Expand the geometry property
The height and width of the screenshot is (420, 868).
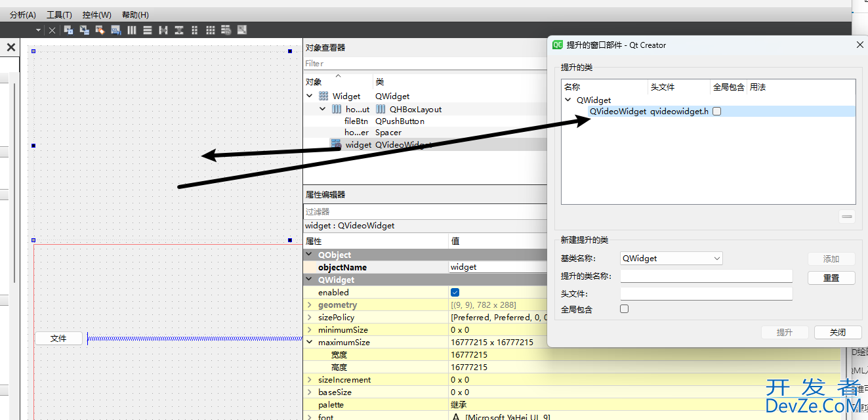(x=310, y=305)
